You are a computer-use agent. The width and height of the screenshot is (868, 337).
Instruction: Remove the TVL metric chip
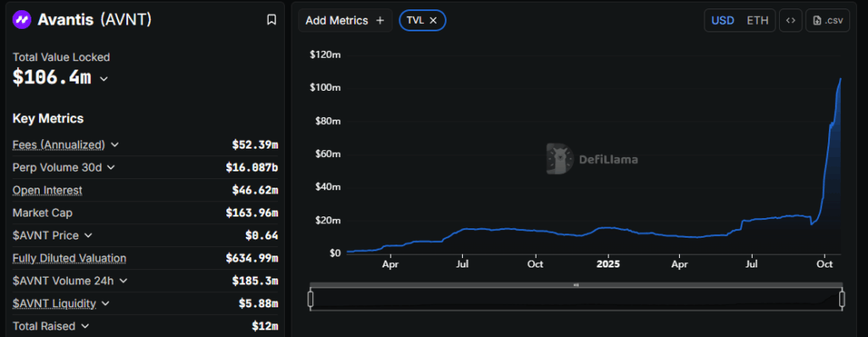coord(433,20)
